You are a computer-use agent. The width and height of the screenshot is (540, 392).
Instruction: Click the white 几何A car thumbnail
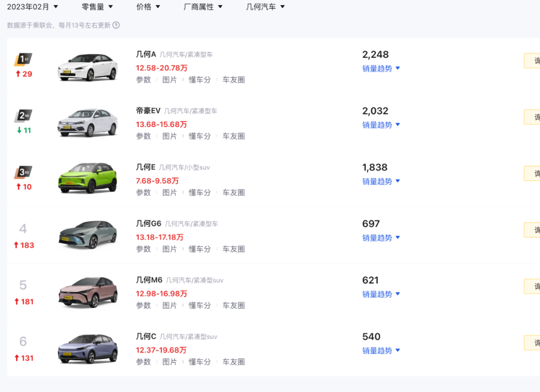(x=88, y=67)
